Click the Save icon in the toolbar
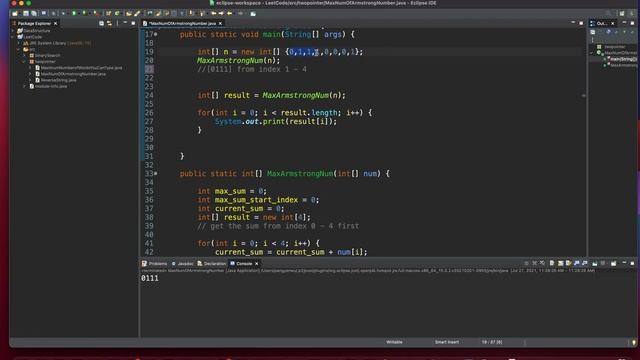Screen dimensions: 640x360 click(x=26, y=13)
